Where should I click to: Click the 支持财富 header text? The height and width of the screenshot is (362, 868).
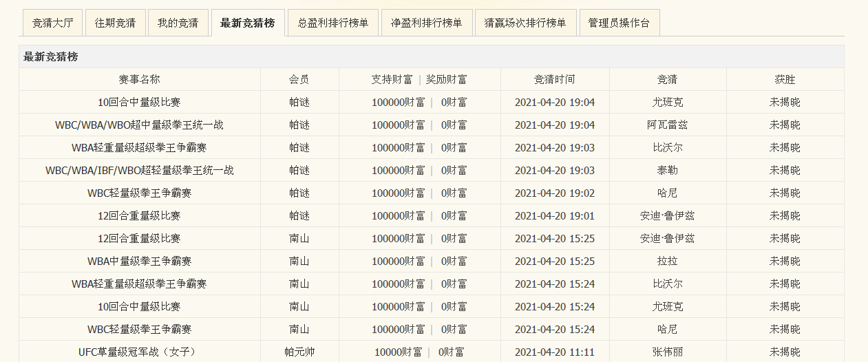pyautogui.click(x=392, y=79)
